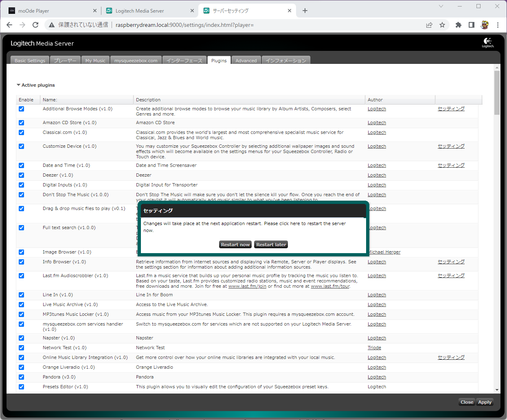This screenshot has width=507, height=420.
Task: Close the Logitech Media Server tab
Action: pos(192,11)
